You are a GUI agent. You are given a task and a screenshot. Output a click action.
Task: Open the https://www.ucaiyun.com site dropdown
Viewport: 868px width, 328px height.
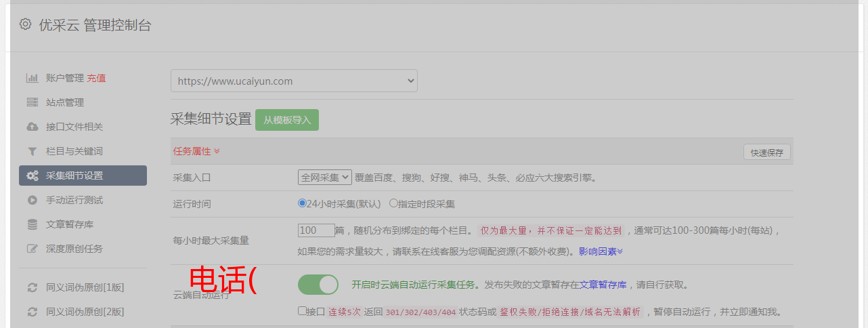point(294,81)
